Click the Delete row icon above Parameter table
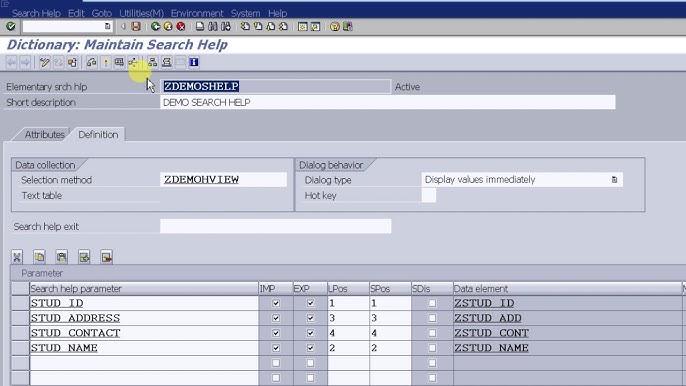Viewport: 686px width, 386px height. tap(106, 257)
